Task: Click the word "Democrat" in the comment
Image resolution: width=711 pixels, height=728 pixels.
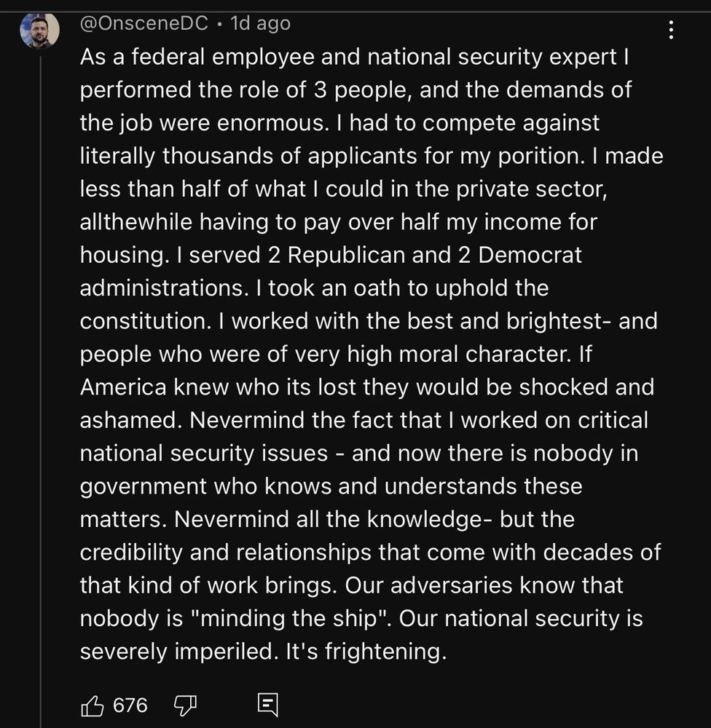Action: coord(530,256)
